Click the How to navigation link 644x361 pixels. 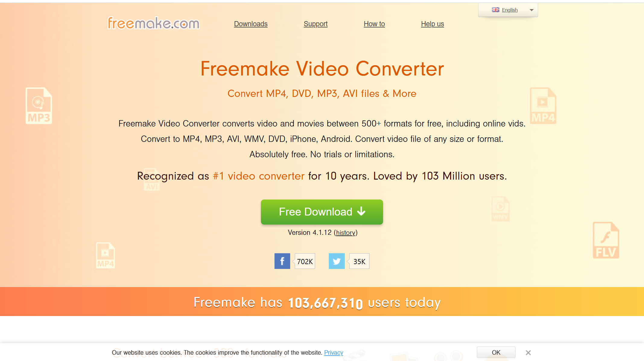pyautogui.click(x=375, y=24)
